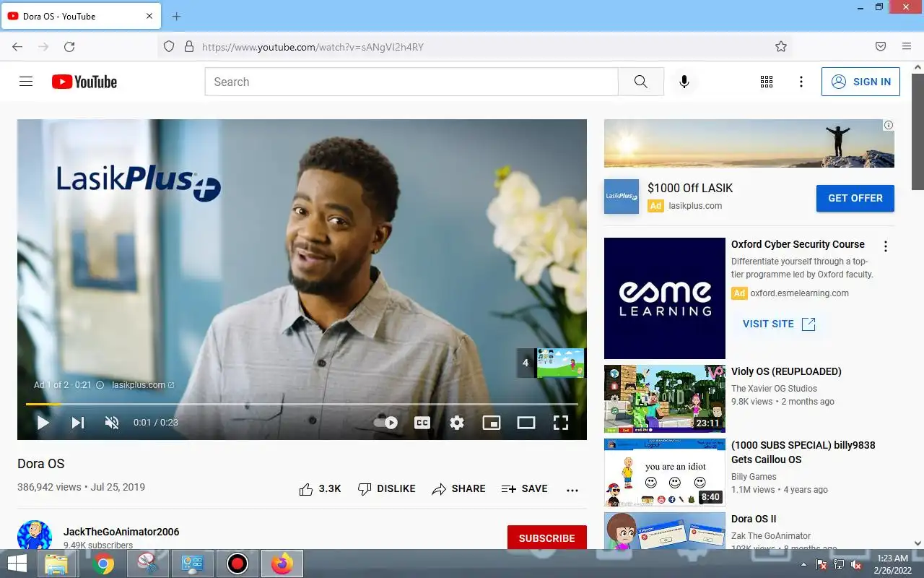Click the URL address bar
The height and width of the screenshot is (578, 924).
click(474, 47)
